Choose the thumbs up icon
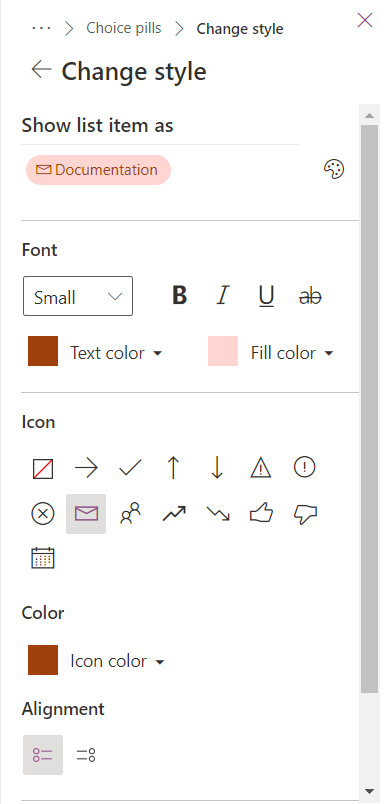This screenshot has width=384, height=804. 260,514
